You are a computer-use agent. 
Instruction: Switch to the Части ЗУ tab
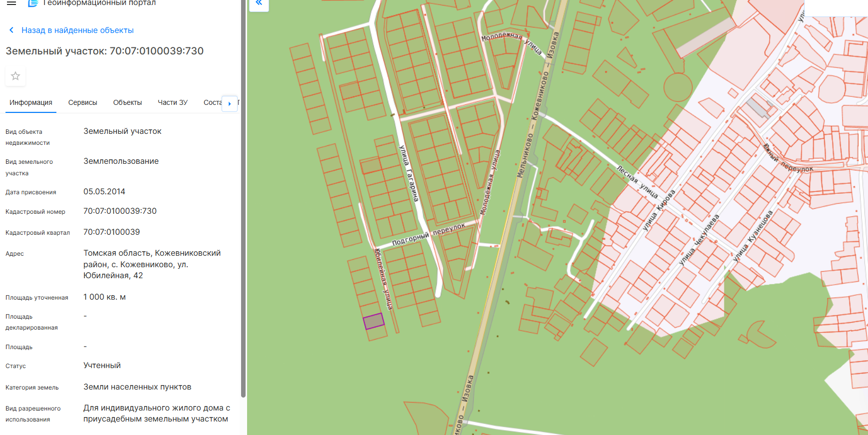pyautogui.click(x=172, y=103)
